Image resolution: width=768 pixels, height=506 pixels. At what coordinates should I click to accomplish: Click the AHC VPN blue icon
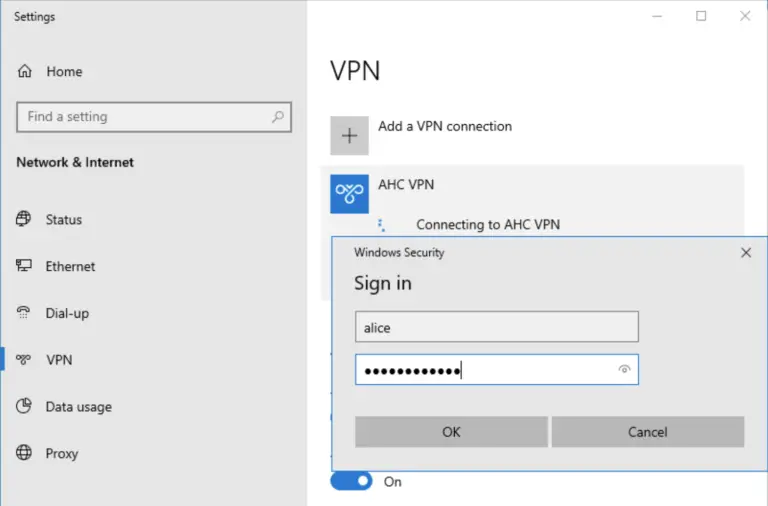(349, 194)
